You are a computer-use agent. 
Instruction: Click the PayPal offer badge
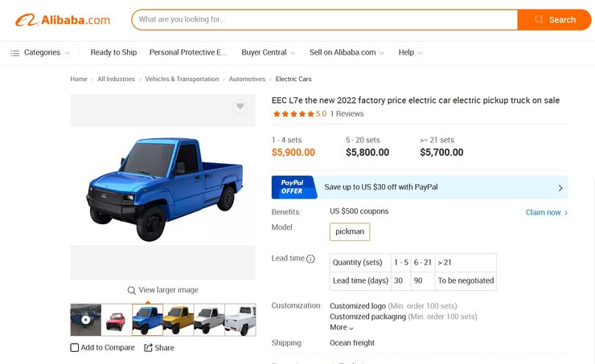click(294, 187)
